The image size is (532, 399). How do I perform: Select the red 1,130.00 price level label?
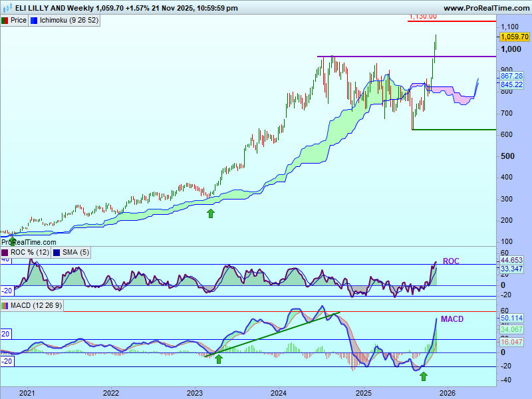[423, 17]
